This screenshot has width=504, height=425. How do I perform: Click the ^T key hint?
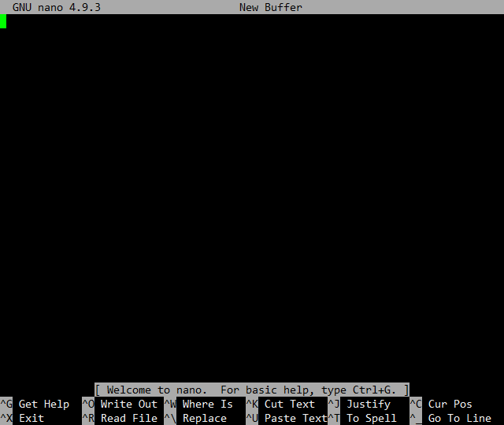(334, 418)
